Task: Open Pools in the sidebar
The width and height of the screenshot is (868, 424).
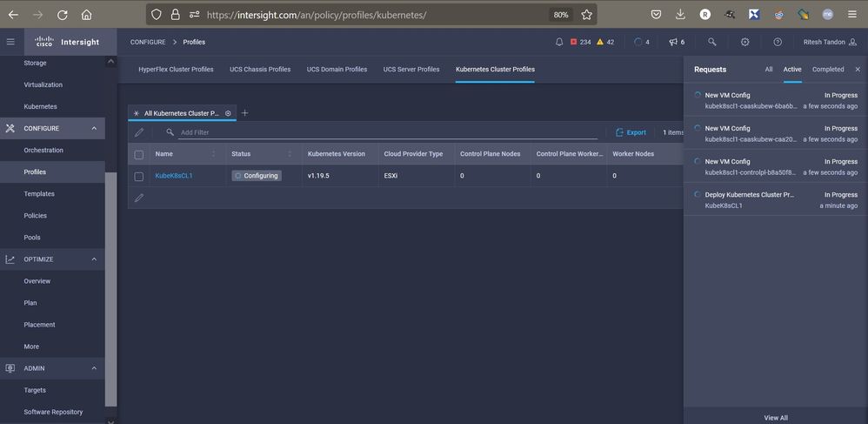Action: pyautogui.click(x=32, y=237)
